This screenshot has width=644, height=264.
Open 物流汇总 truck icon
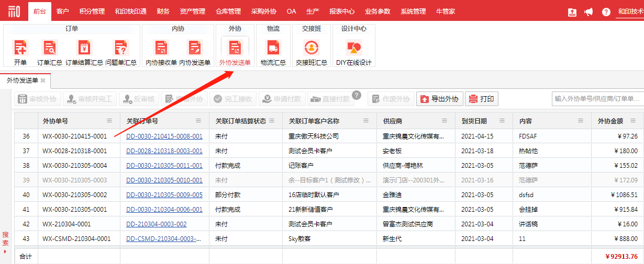[273, 49]
